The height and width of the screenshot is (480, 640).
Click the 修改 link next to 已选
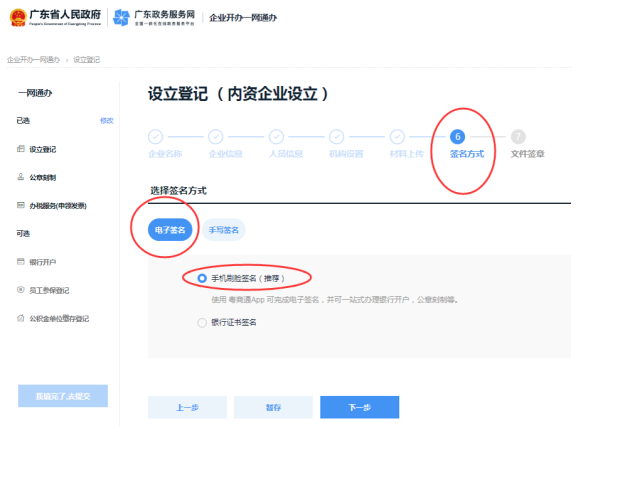[107, 120]
